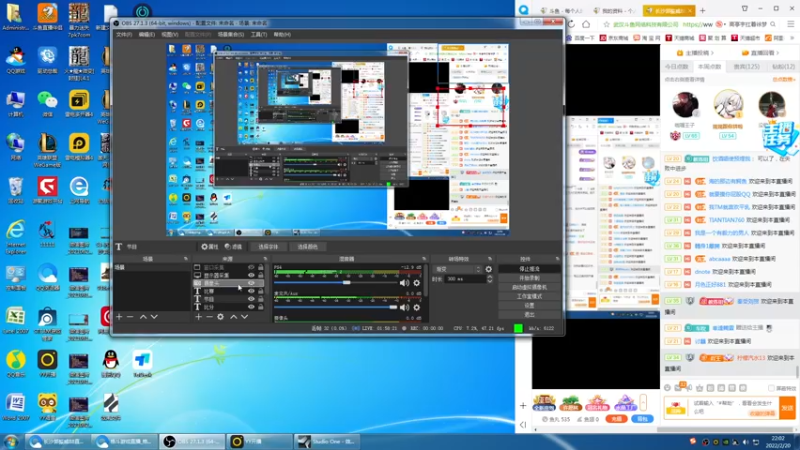Pop out the scene transitions dock icon

[490, 259]
